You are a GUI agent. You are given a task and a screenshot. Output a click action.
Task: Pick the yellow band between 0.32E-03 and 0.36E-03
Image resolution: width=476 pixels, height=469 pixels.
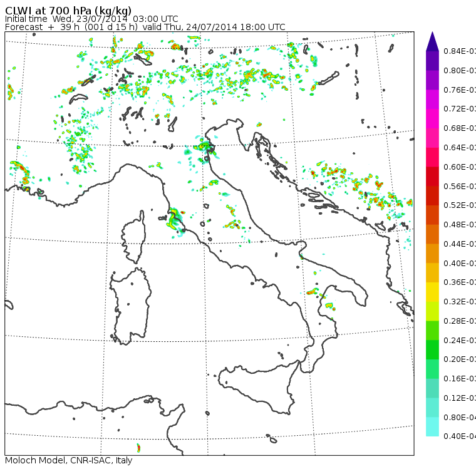pos(432,292)
